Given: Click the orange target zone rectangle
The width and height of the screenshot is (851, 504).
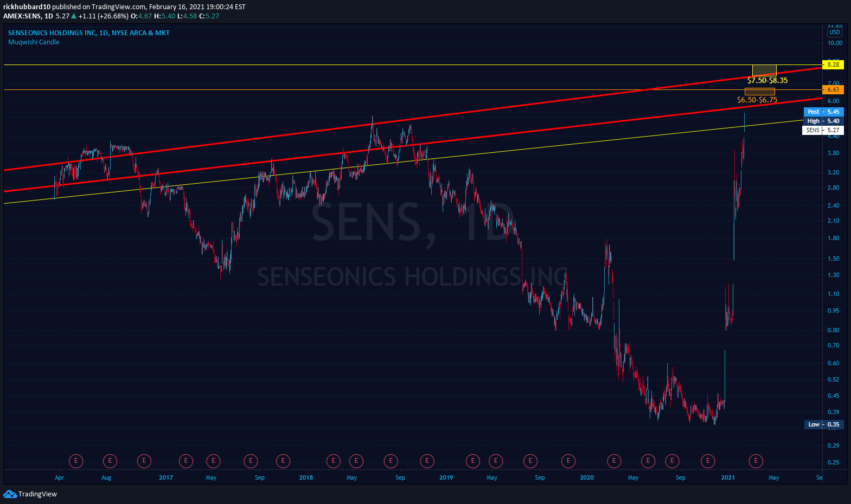Looking at the screenshot, I should [760, 92].
